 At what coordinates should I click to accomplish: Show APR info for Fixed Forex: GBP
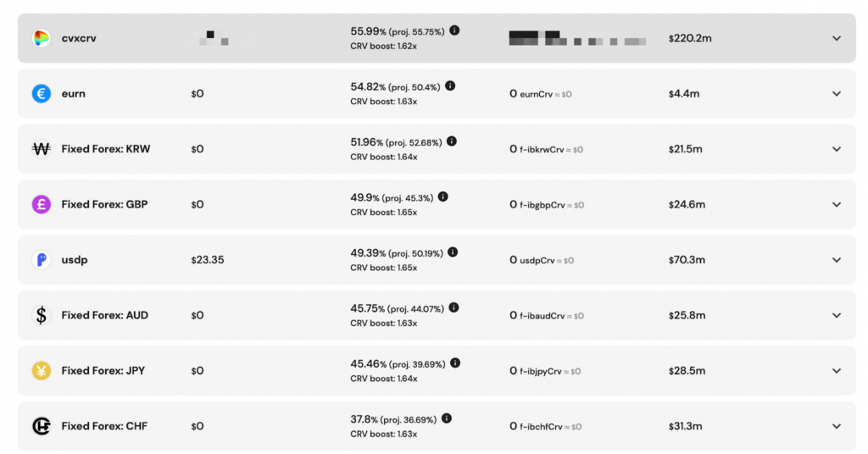pos(443,197)
